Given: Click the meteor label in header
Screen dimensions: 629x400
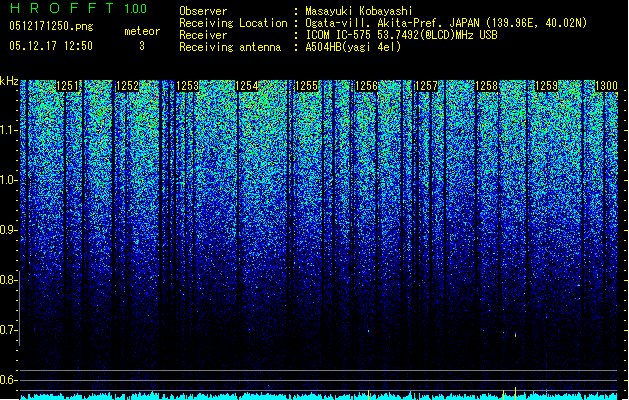Looking at the screenshot, I should (142, 31).
